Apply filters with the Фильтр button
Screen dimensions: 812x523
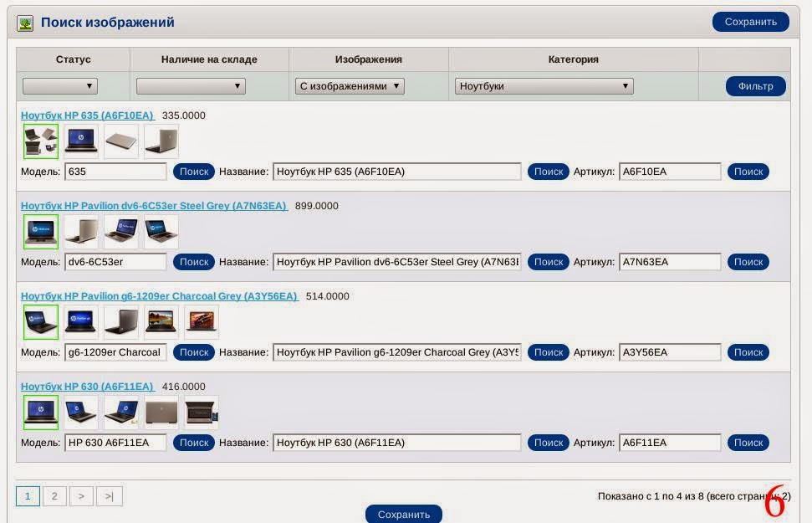pos(755,86)
